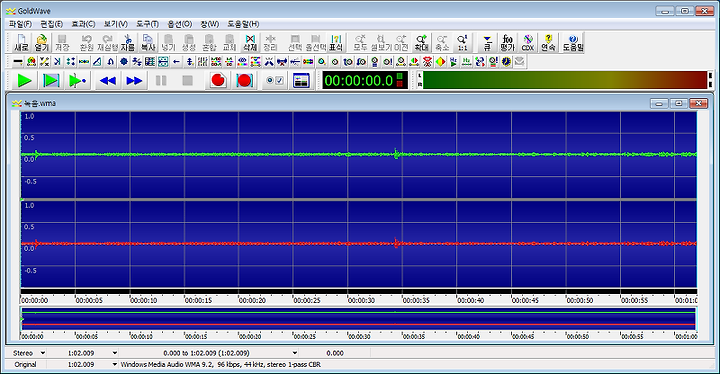Open the Mechanize effect gear icon
The width and height of the screenshot is (720, 374).
tap(124, 61)
